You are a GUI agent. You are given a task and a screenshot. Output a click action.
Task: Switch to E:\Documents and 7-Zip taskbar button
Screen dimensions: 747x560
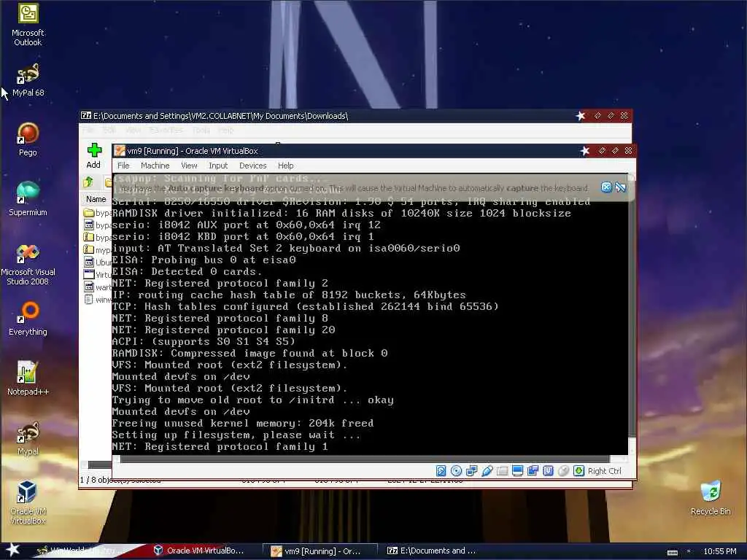432,551
